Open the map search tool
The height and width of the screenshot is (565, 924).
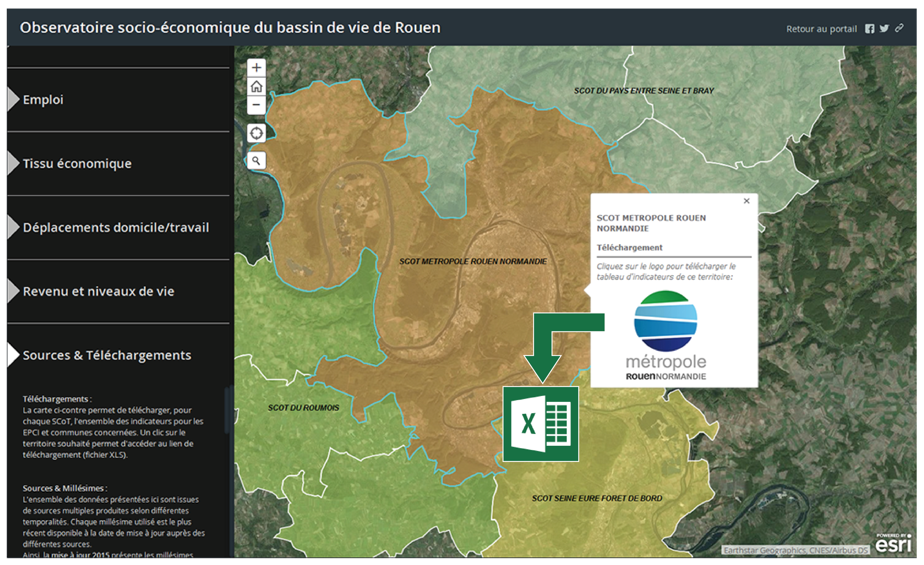point(257,161)
